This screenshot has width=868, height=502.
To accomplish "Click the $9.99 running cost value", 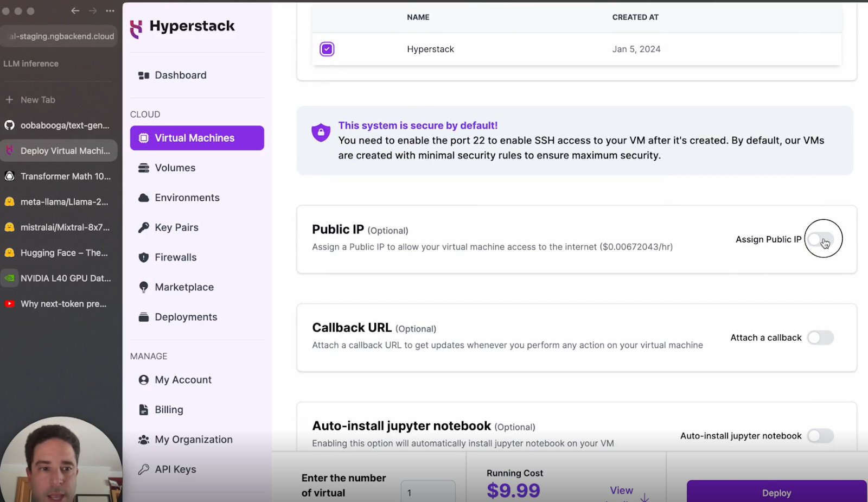I will (513, 491).
